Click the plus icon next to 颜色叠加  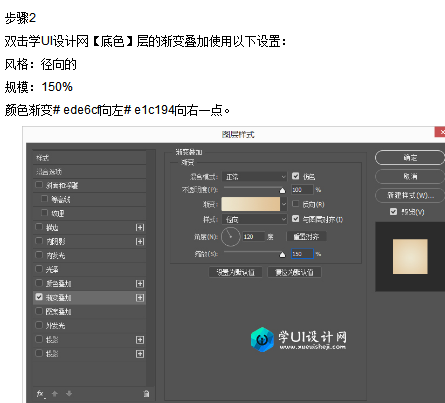coord(140,284)
